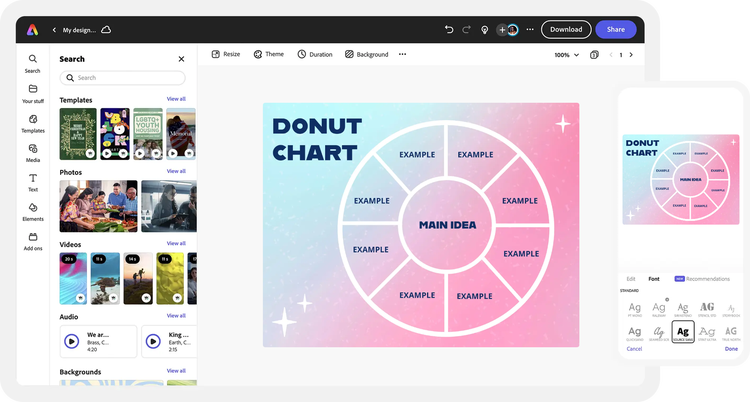
Task: Open the Elements sidebar panel
Action: click(x=33, y=212)
